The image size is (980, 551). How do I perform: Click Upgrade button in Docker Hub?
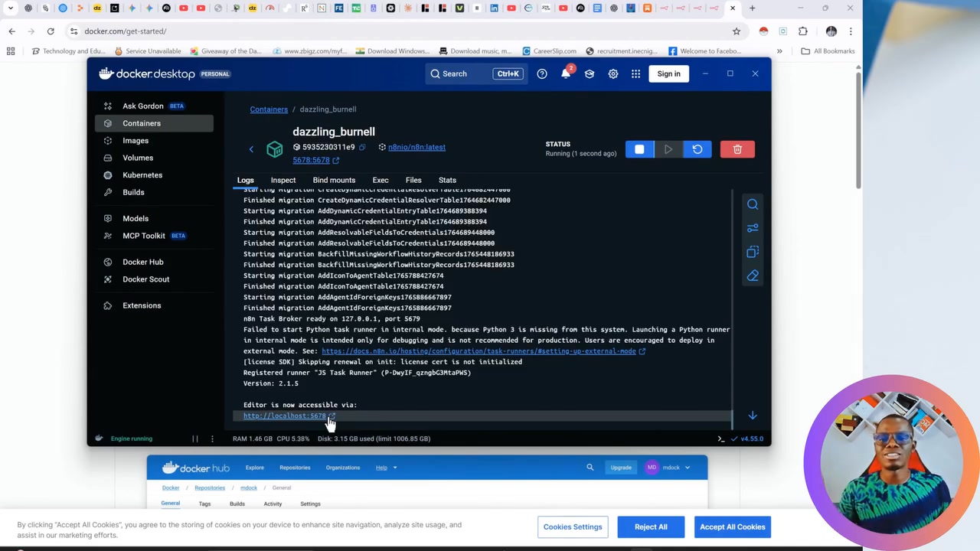click(x=621, y=468)
